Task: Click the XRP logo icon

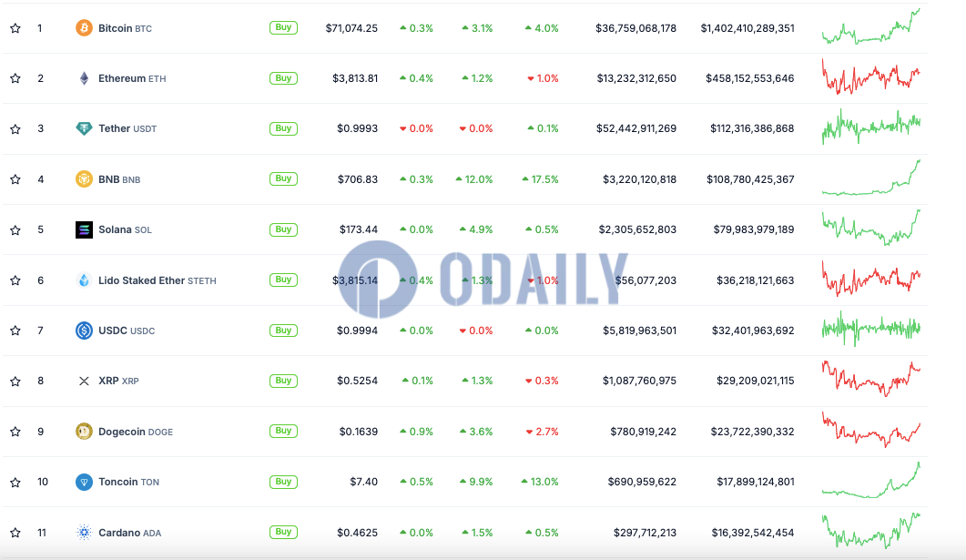Action: click(84, 382)
